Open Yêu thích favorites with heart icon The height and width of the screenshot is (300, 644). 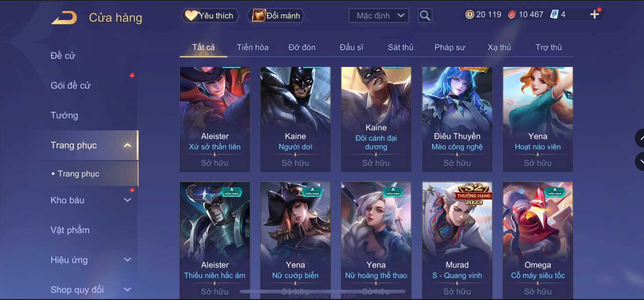click(210, 15)
